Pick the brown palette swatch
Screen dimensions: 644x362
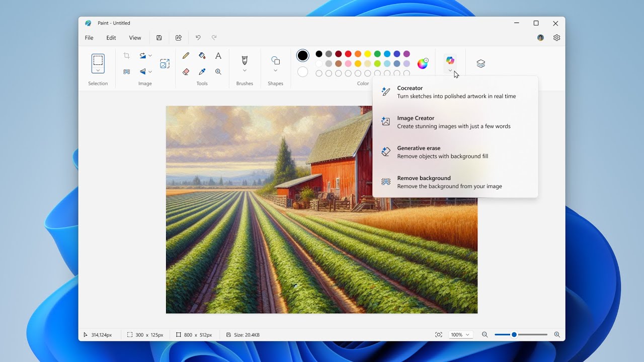339,64
